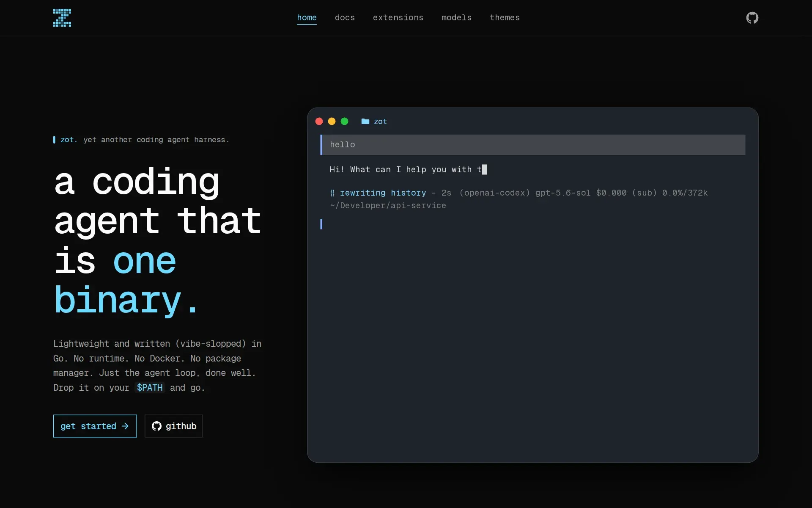
Task: Click the red close dot on terminal
Action: (x=319, y=121)
